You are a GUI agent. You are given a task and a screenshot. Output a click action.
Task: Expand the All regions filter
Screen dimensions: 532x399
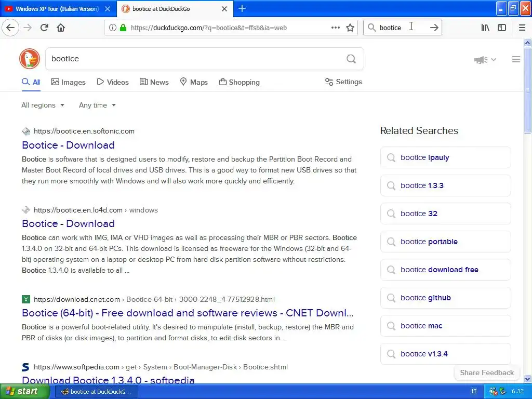[43, 105]
